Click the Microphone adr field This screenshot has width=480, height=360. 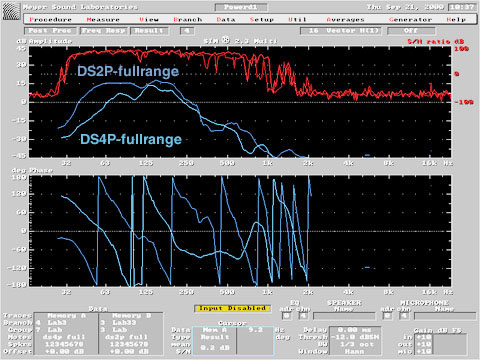coord(387,316)
